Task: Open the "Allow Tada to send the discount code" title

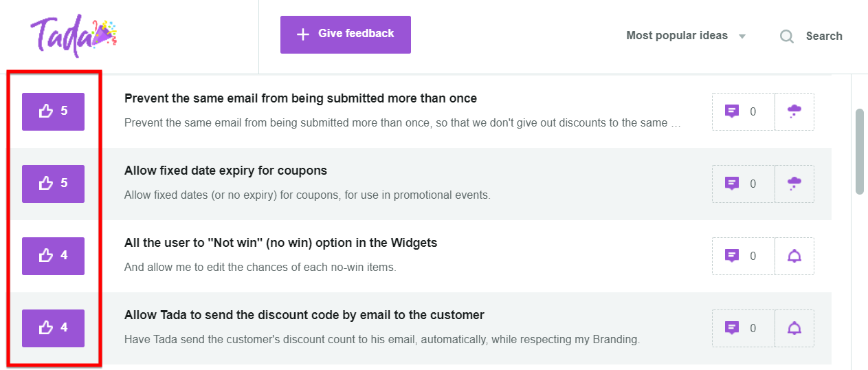Action: pos(304,315)
